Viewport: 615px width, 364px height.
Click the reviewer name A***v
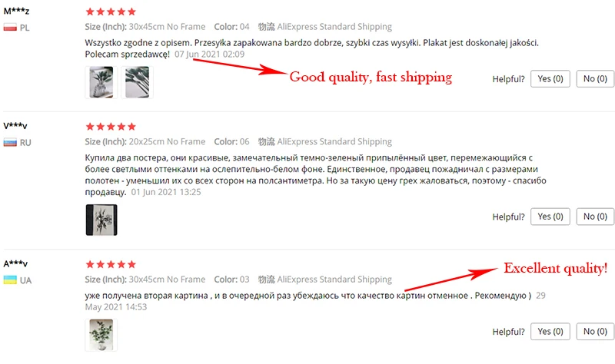coord(15,263)
